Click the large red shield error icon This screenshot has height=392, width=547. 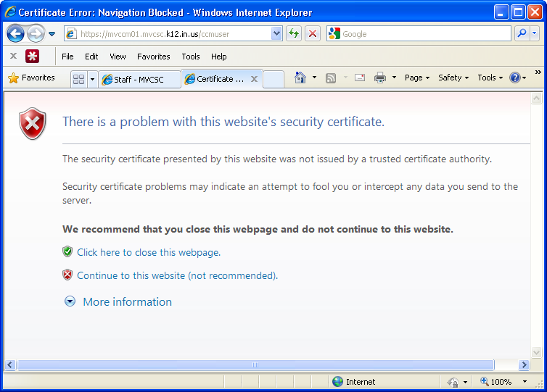coord(33,123)
